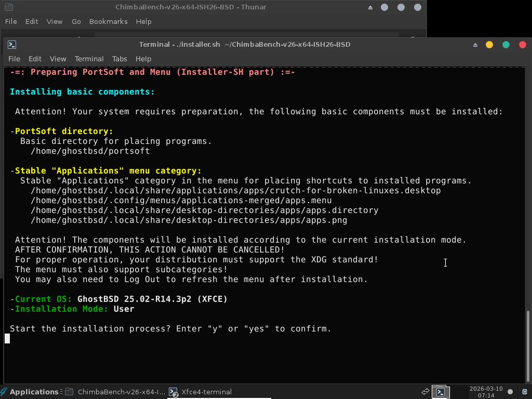Roll up the terminal window with shade arrow
Image resolution: width=532 pixels, height=399 pixels.
[x=475, y=45]
